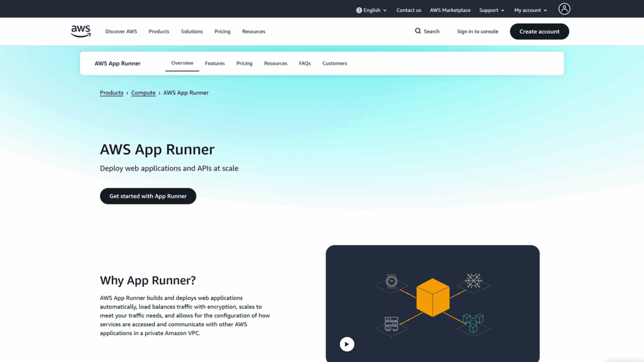Switch to the Features tab
This screenshot has height=362, width=644.
pyautogui.click(x=215, y=63)
